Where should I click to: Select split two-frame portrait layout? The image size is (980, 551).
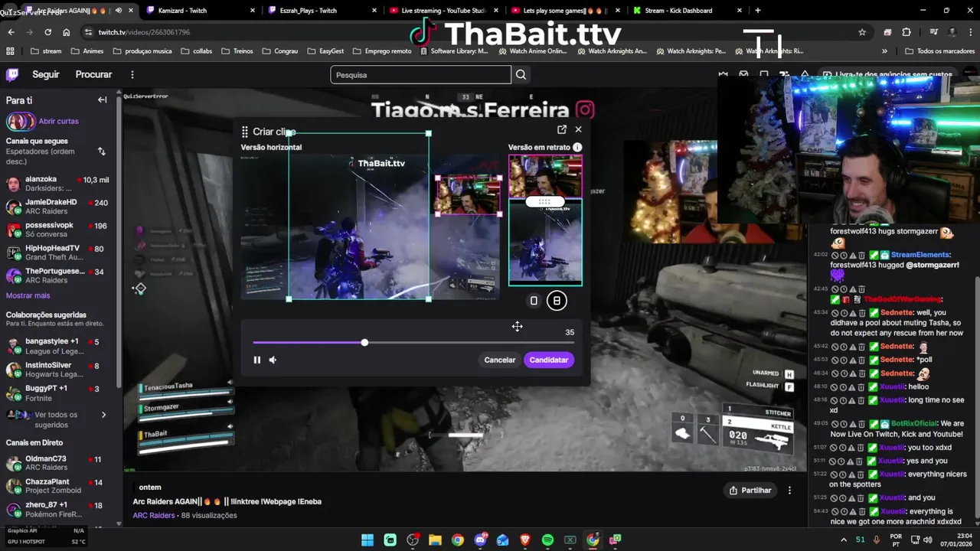(x=557, y=301)
